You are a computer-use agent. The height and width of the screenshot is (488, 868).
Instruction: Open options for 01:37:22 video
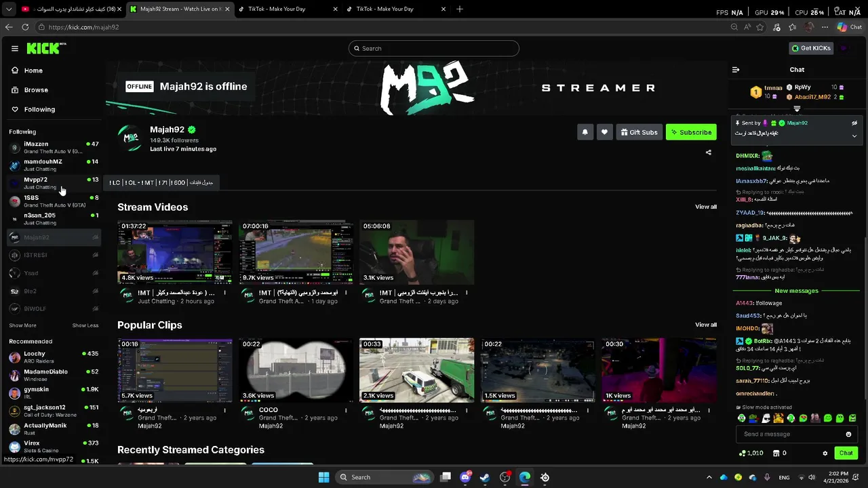(224, 293)
